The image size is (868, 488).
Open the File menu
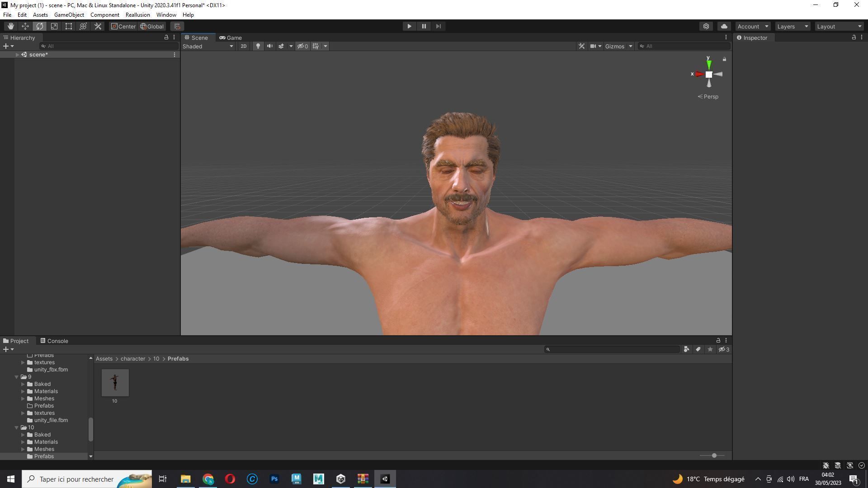click(x=7, y=15)
